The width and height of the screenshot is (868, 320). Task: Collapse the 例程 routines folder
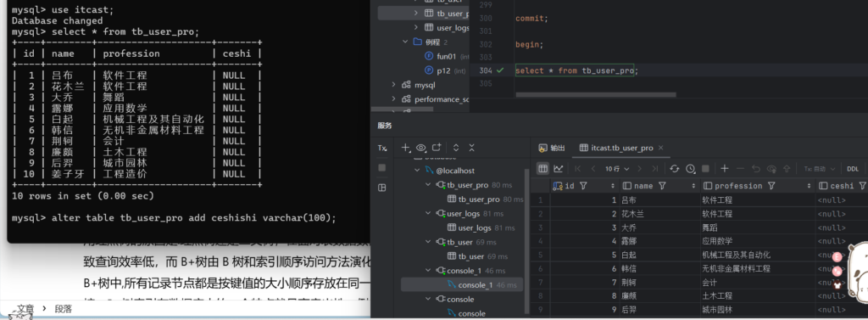click(x=405, y=42)
